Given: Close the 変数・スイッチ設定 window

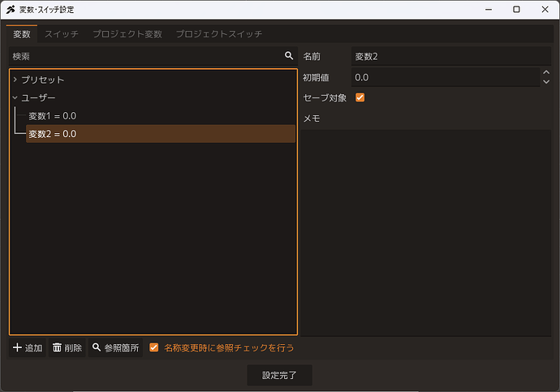Looking at the screenshot, I should [545, 10].
